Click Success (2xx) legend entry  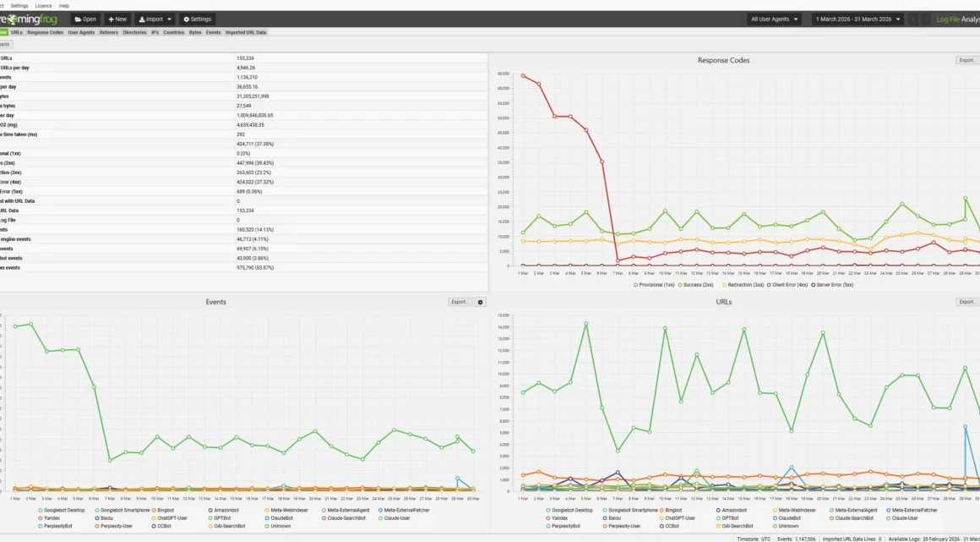695,285
